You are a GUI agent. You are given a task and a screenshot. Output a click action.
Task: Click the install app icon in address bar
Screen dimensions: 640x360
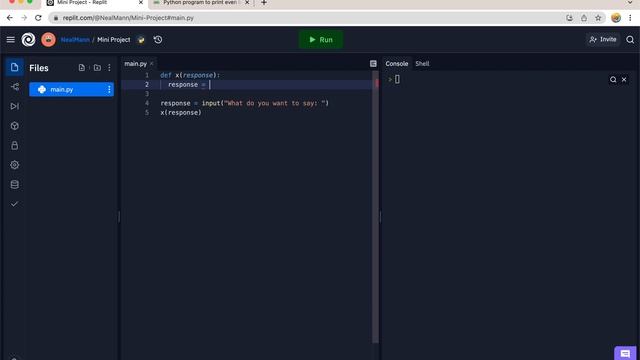569,18
